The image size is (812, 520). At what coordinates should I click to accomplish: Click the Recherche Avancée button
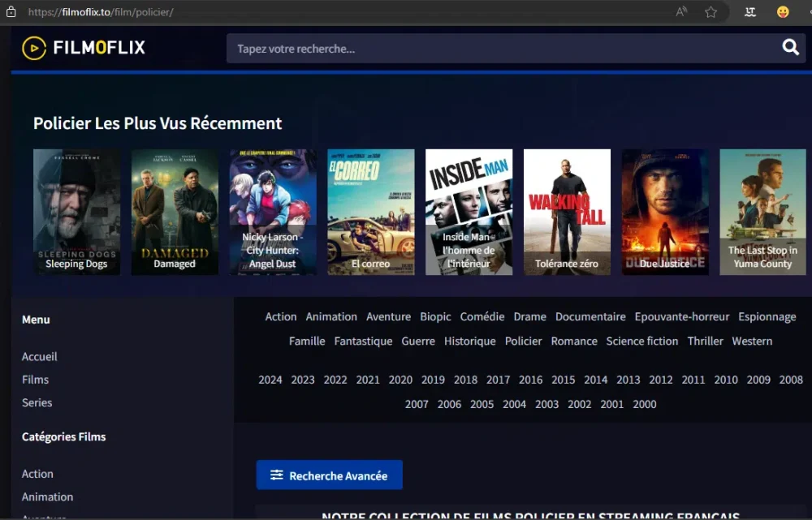(x=330, y=475)
